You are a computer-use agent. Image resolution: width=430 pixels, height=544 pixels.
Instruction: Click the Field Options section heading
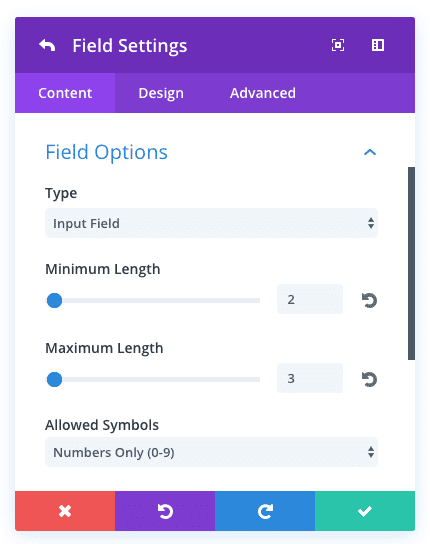(x=107, y=152)
